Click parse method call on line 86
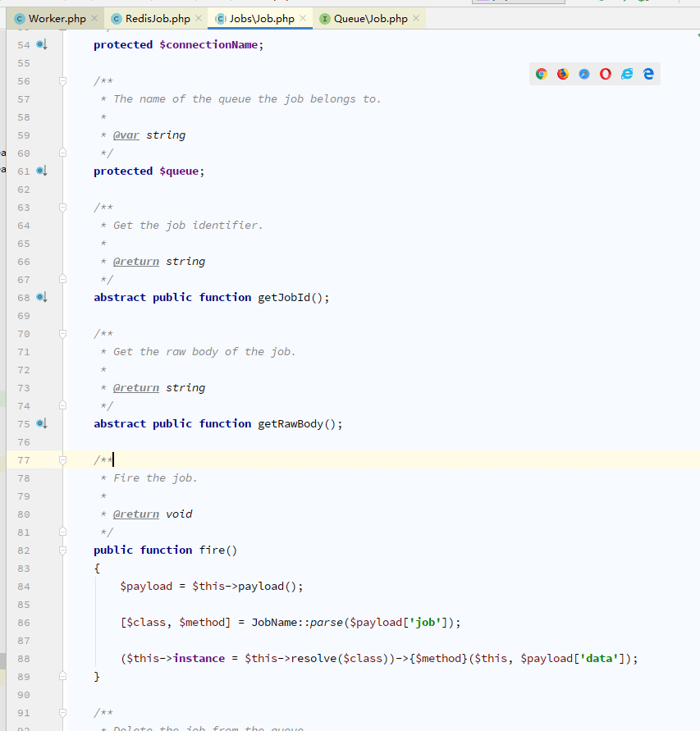 (x=327, y=623)
